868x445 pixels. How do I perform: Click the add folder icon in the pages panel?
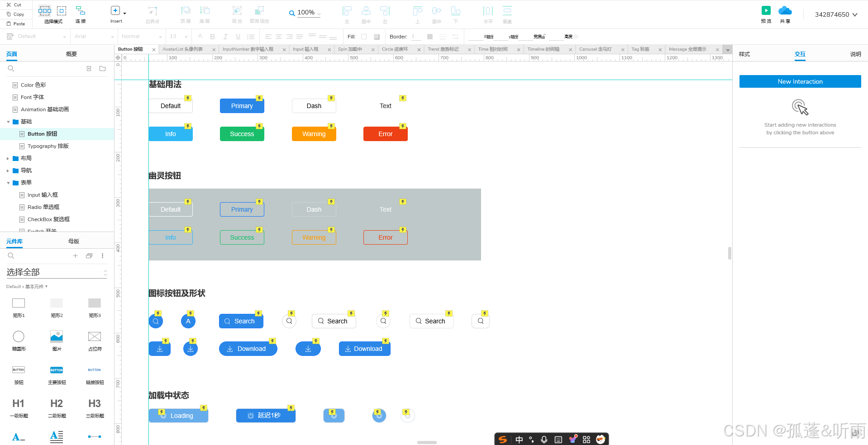103,69
